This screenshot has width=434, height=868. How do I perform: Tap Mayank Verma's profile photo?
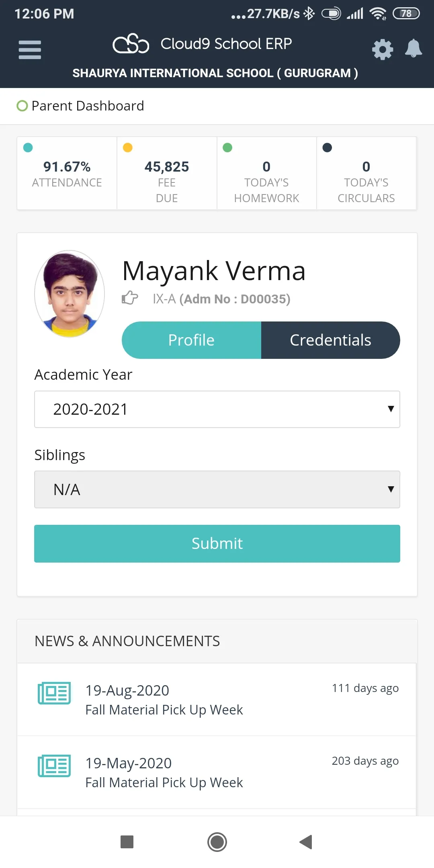(70, 294)
